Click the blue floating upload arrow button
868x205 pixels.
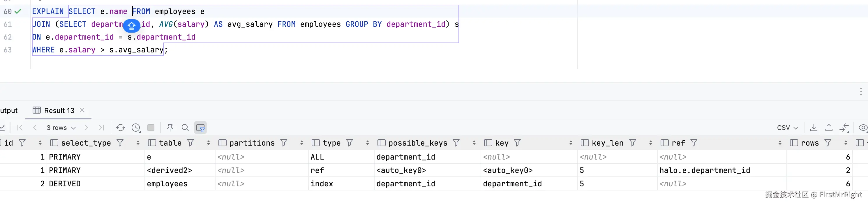[x=131, y=26]
